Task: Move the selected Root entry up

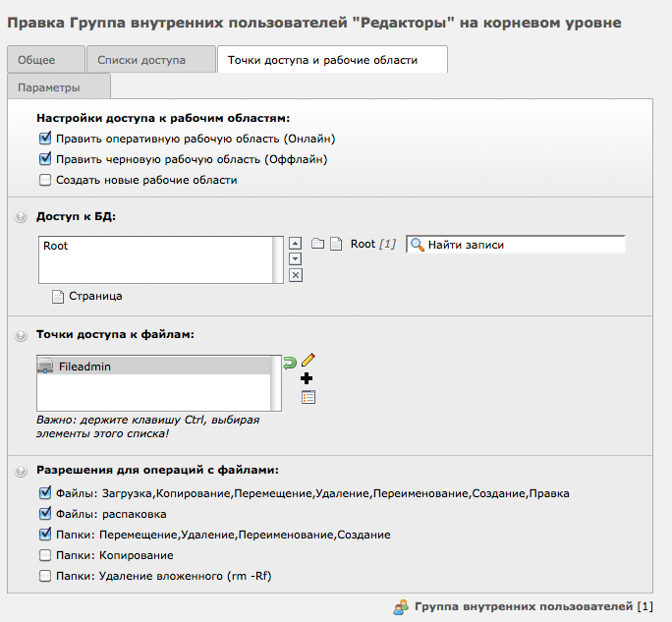Action: point(296,243)
